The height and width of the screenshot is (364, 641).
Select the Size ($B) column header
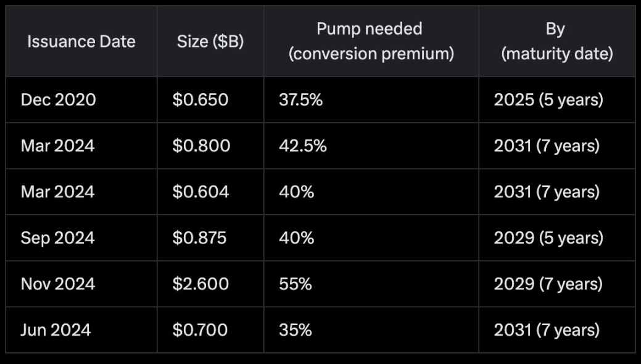pyautogui.click(x=210, y=42)
